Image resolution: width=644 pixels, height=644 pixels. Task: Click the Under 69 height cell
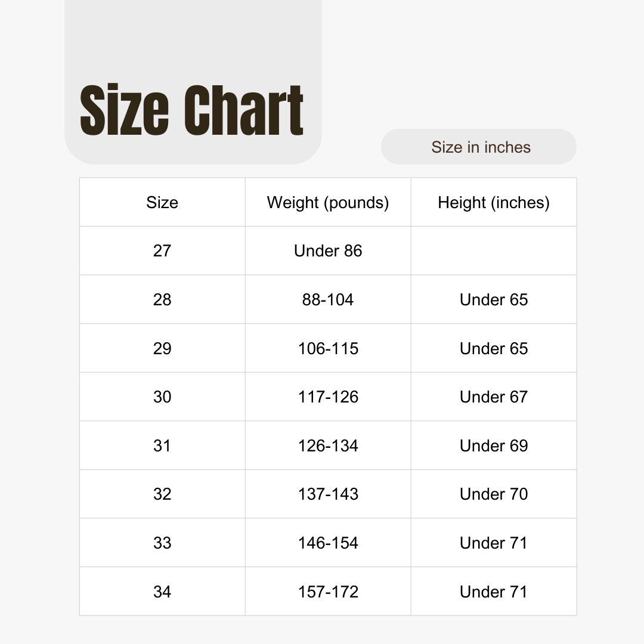494,445
